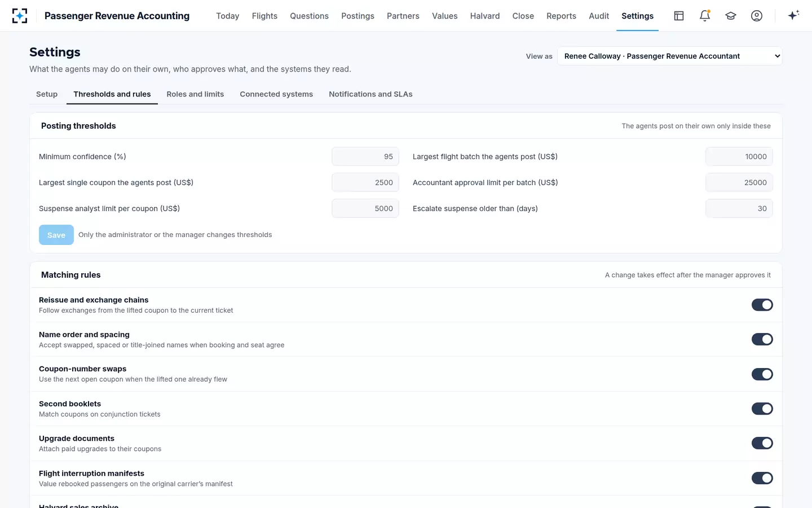Viewport: 812px width, 508px height.
Task: Click 'Follow exchanges from the lifted coupon' text
Action: point(136,310)
